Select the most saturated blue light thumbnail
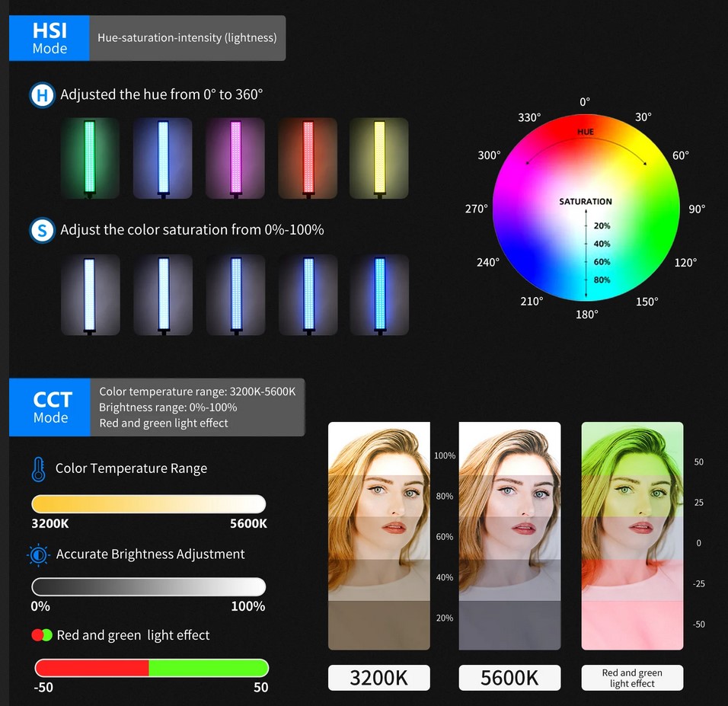Viewport: 728px width, 706px height. [x=380, y=295]
